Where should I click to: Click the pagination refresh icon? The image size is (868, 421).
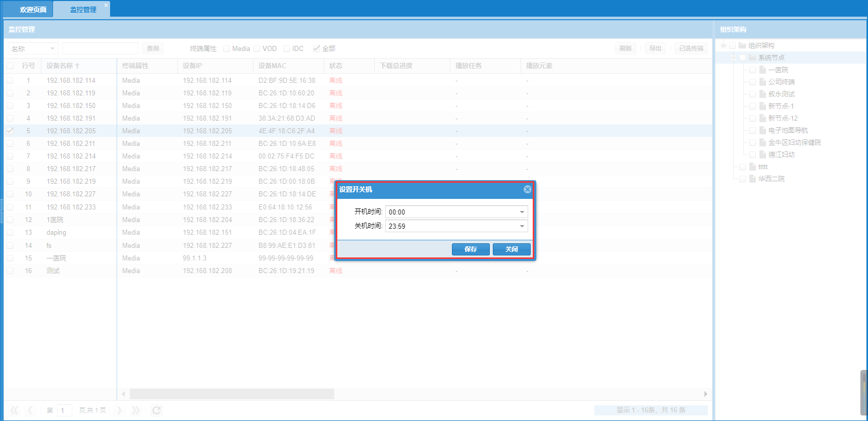coord(157,410)
